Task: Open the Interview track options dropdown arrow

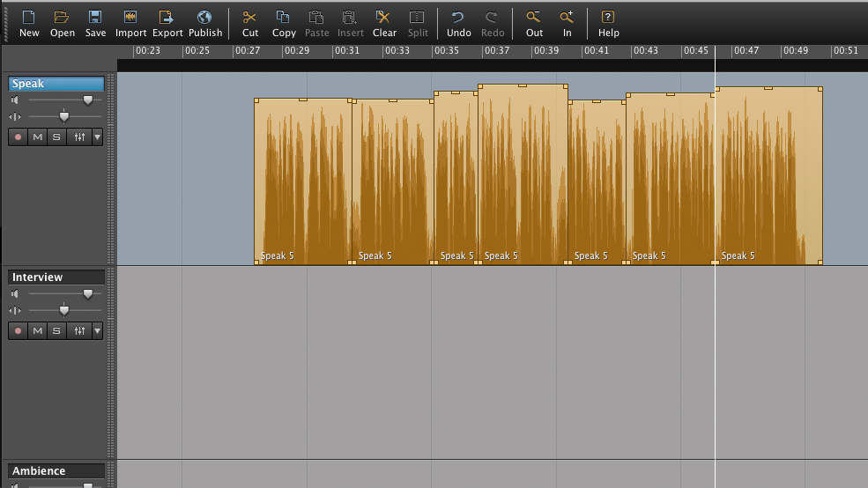Action: 98,331
